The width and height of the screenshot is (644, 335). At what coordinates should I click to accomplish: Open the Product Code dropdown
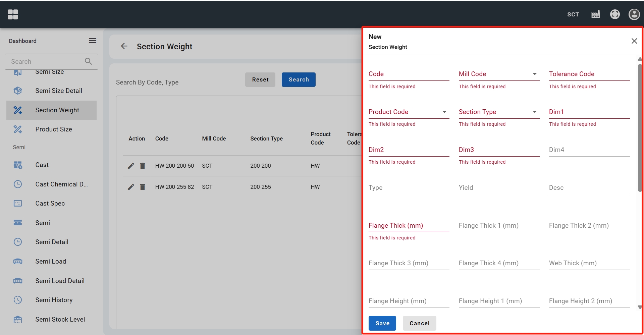tap(444, 112)
